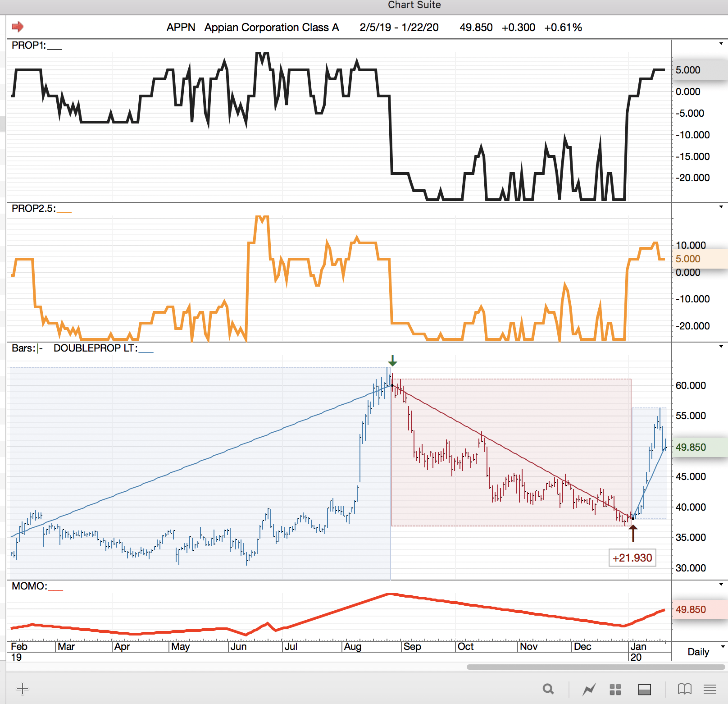The image size is (728, 704).
Task: Click the list lines icon at bottom right
Action: [710, 689]
